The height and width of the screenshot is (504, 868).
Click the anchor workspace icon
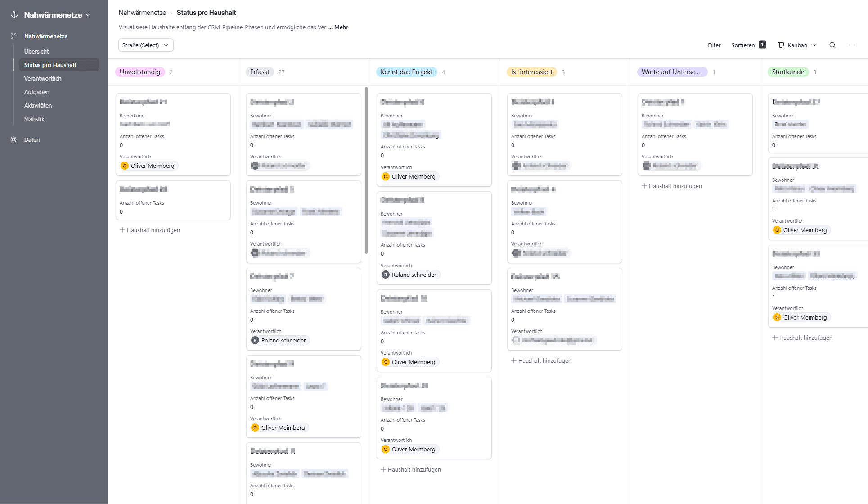pos(14,15)
